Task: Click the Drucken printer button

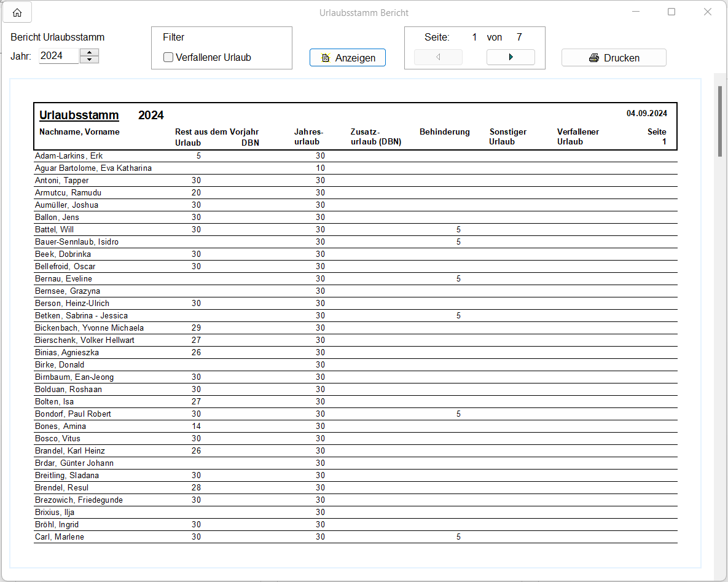Action: (614, 58)
